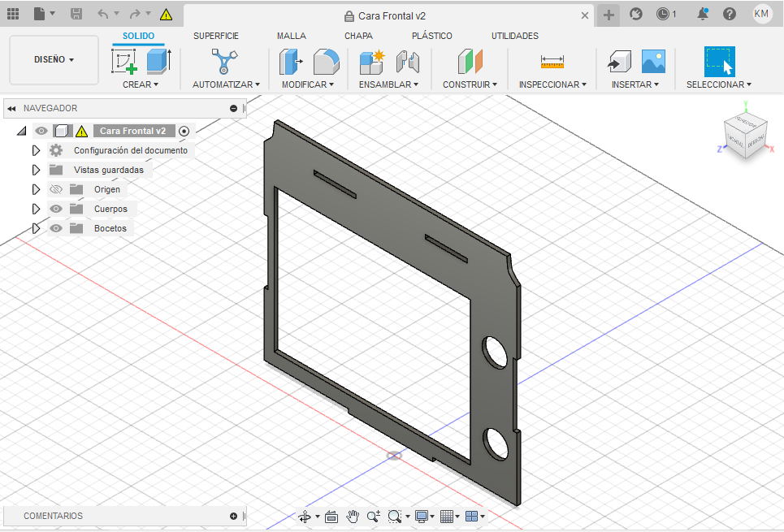Click the Insert Canvas image icon

pos(653,62)
